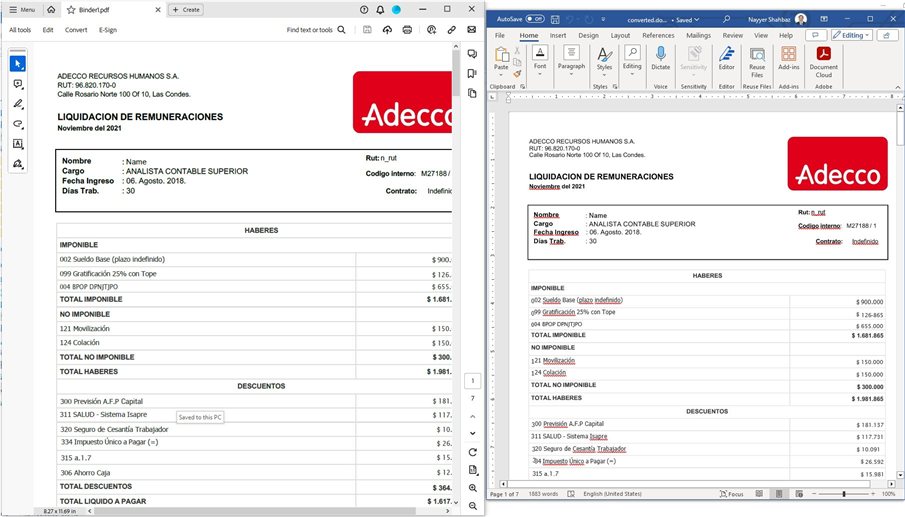
Task: Choose the Add Comment tool in Acrobat
Action: point(18,84)
